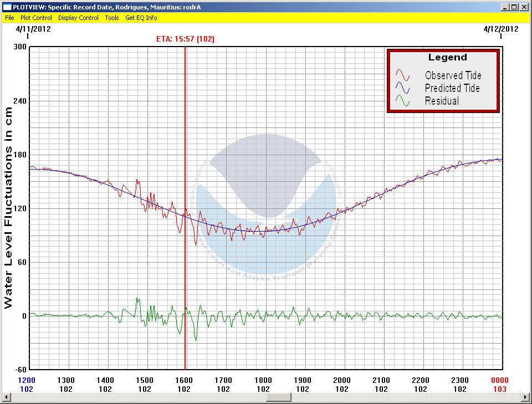
Task: Click the 2300 time axis label
Action: point(460,380)
